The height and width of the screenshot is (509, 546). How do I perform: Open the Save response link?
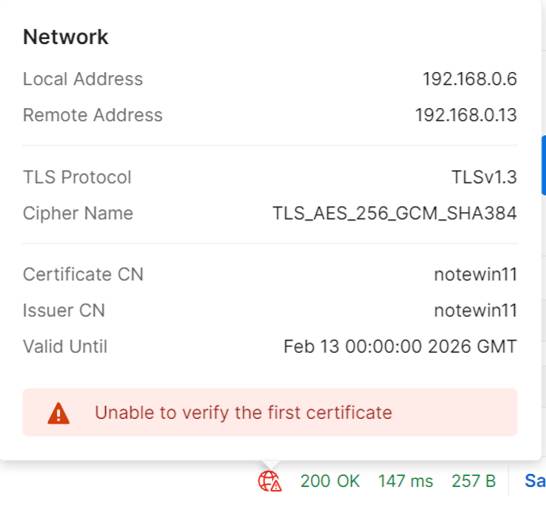(535, 481)
